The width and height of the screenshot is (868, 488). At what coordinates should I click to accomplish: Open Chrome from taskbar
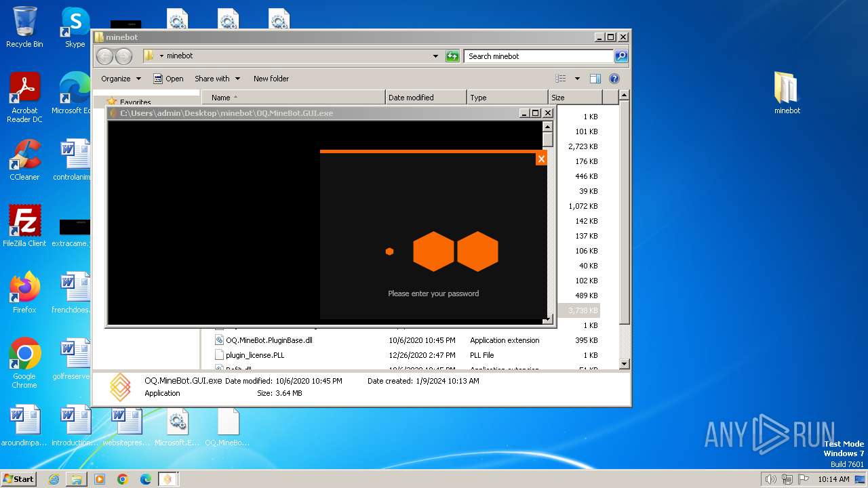coord(123,479)
